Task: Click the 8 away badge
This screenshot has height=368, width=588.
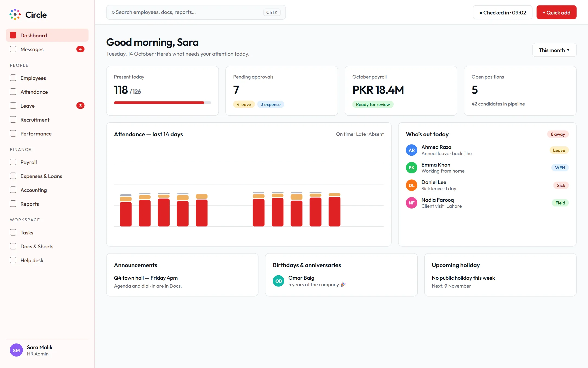Action: click(558, 134)
